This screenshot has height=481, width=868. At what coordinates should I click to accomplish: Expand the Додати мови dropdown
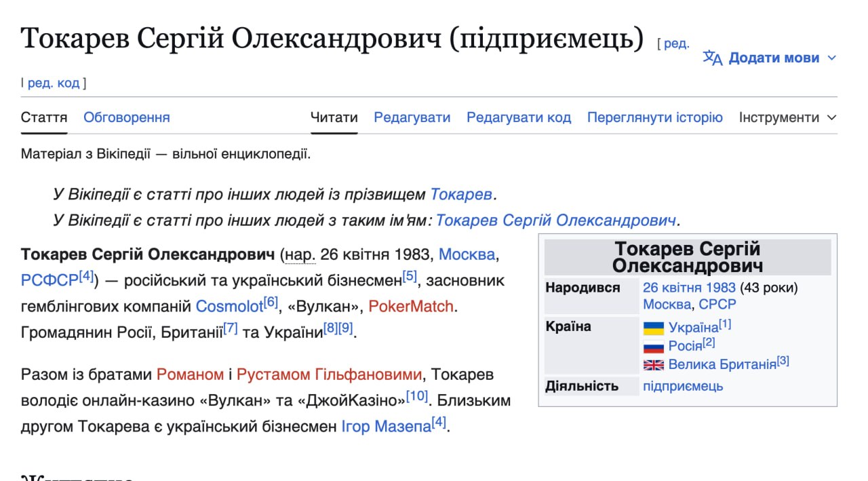(770, 58)
